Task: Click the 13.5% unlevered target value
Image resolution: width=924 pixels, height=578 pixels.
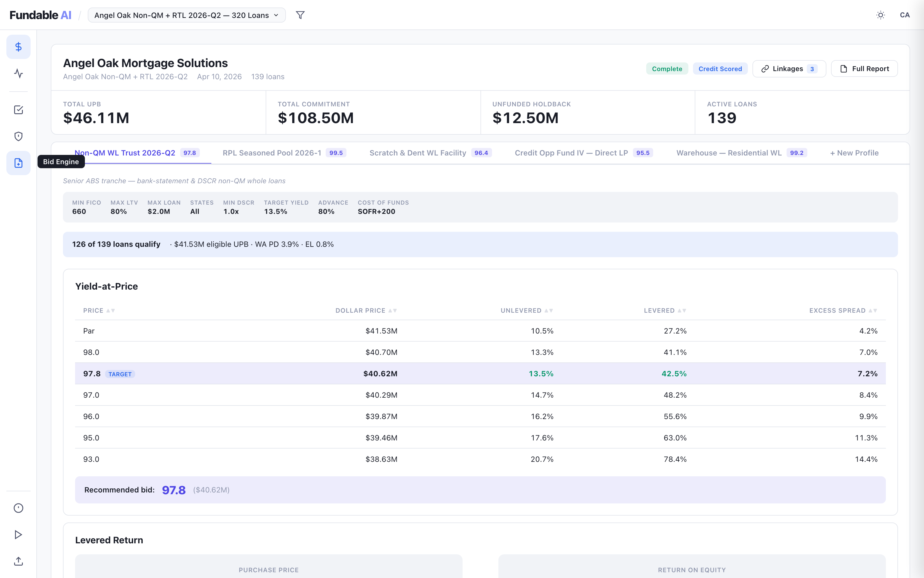Action: [541, 373]
